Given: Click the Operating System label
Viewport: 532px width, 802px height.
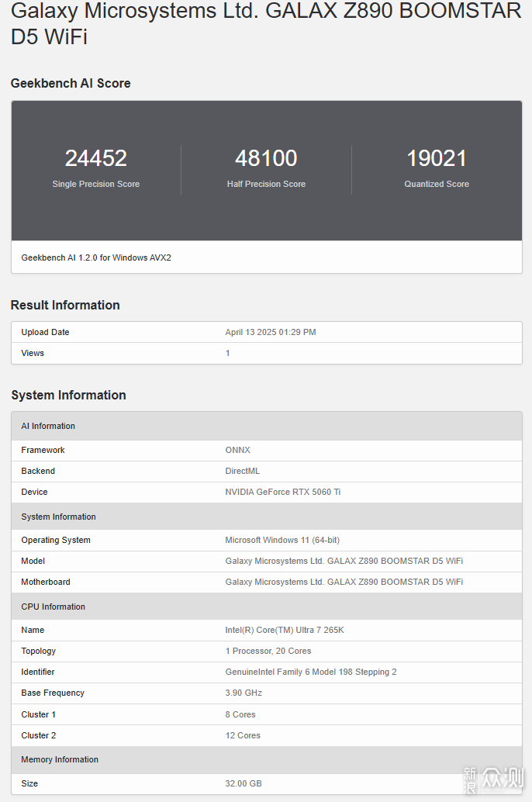Looking at the screenshot, I should [56, 540].
